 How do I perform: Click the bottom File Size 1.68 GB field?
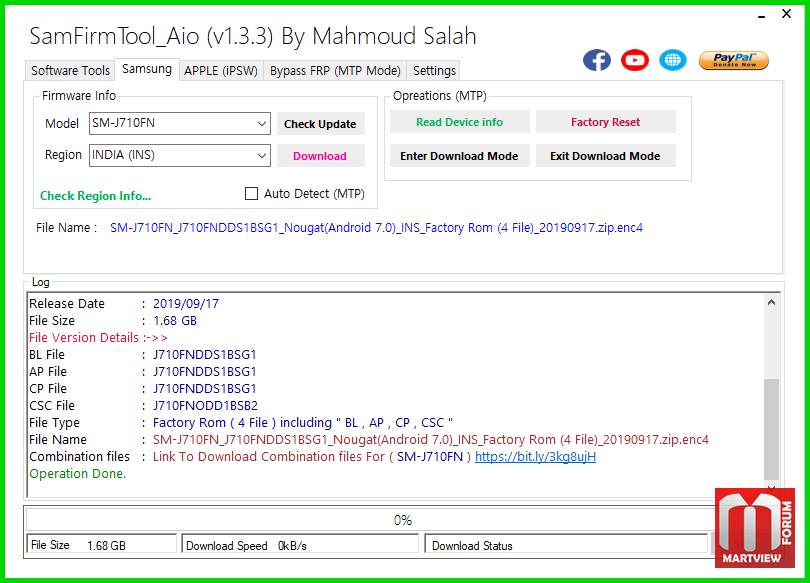pos(101,545)
